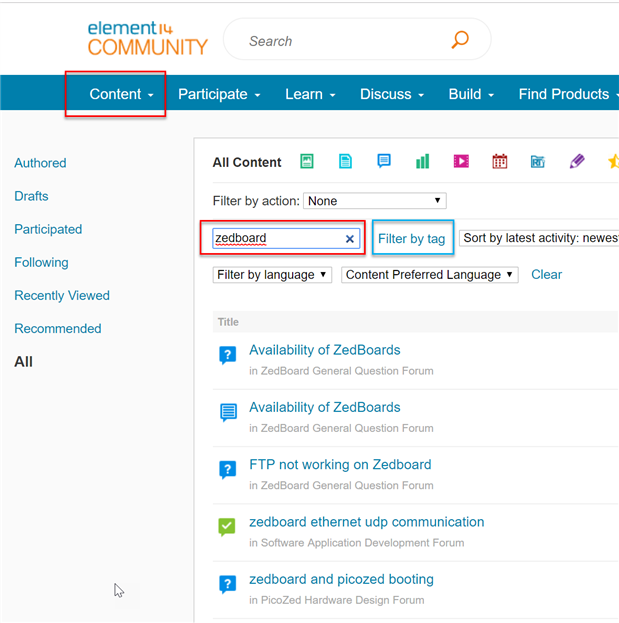This screenshot has width=619, height=623.
Task: Filter by the purple pencil blog icon
Action: 577,161
